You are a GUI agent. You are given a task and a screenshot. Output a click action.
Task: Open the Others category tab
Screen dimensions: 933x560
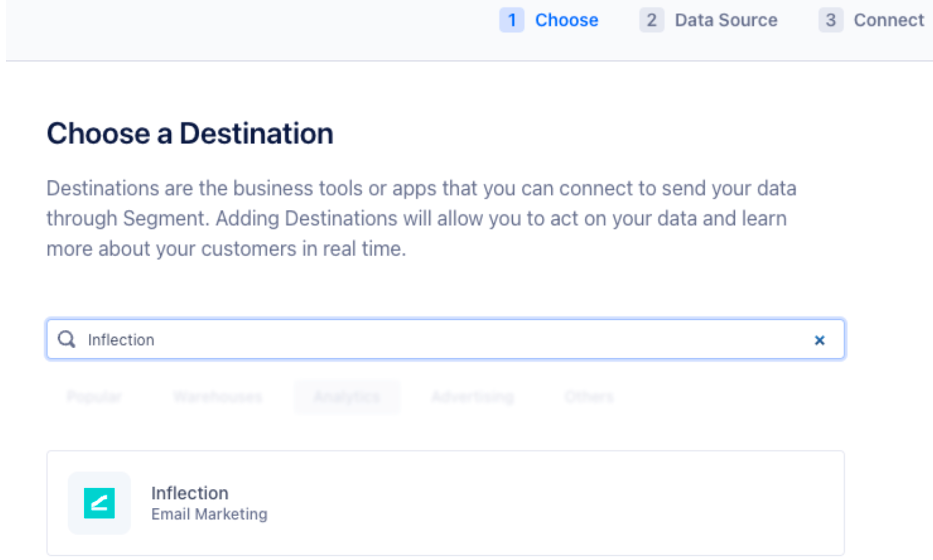point(589,397)
